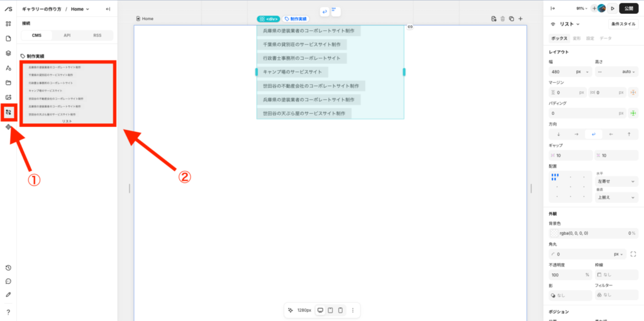Open the help question mark icon
644x321 pixels.
coord(8,312)
